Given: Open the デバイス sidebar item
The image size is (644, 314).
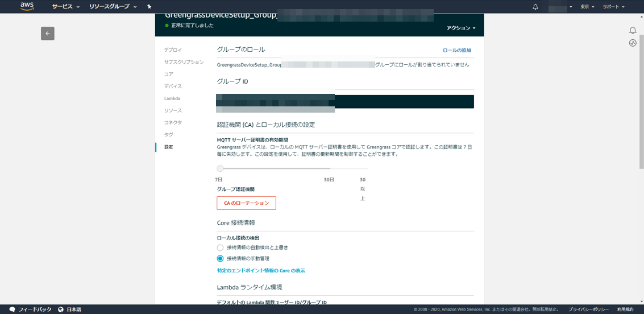Looking at the screenshot, I should tap(173, 86).
